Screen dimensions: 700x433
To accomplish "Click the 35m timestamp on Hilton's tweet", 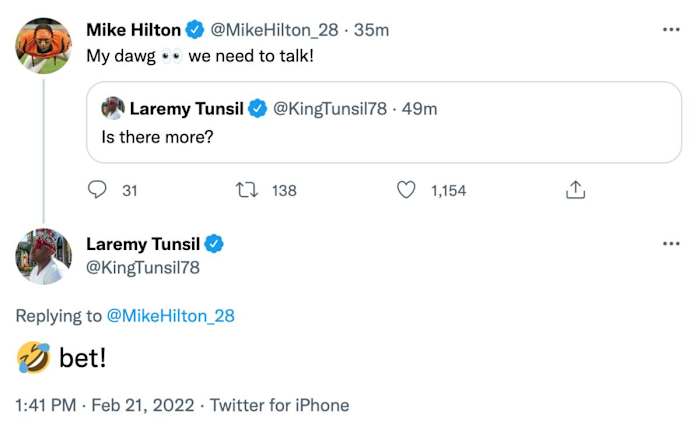I will (x=372, y=30).
